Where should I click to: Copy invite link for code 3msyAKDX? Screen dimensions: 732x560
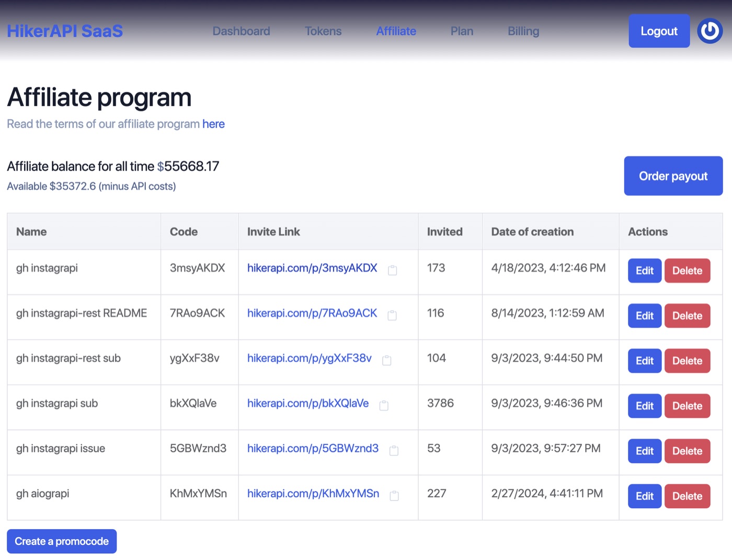pyautogui.click(x=392, y=270)
